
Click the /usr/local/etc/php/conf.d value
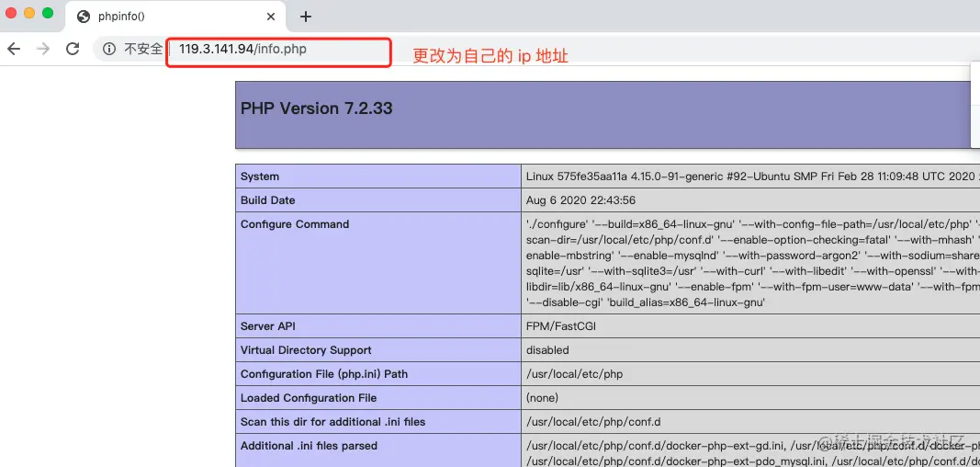tap(591, 421)
